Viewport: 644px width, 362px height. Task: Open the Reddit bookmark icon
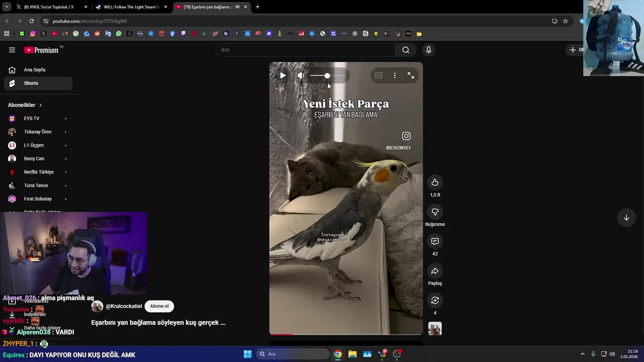coord(97,34)
